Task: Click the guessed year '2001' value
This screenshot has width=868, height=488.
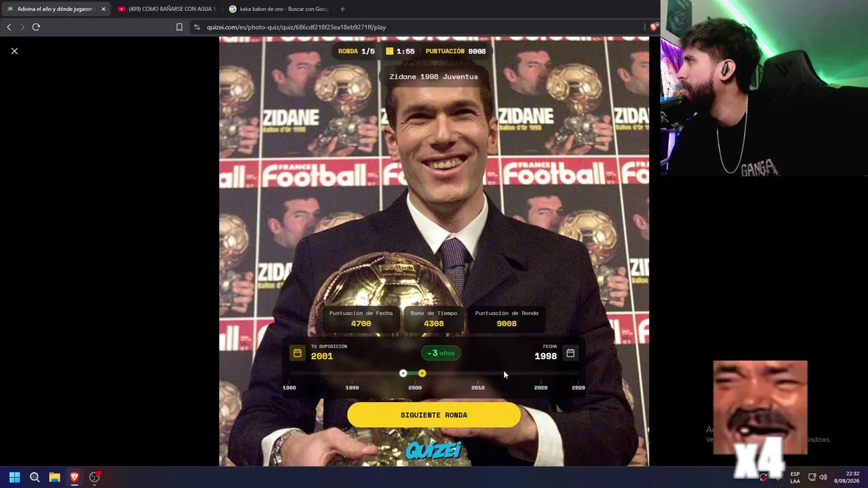Action: pyautogui.click(x=322, y=357)
